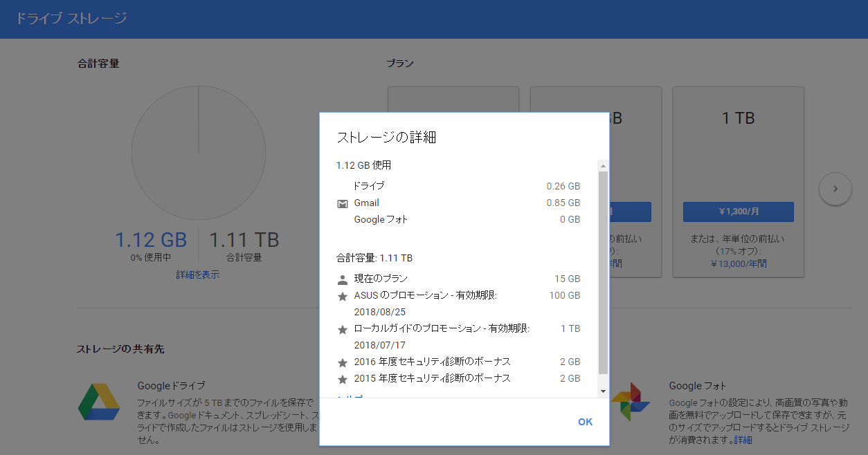Click the 2 GB value for 2015 bonus
Viewport: 868px width, 455px height.
[x=570, y=378]
